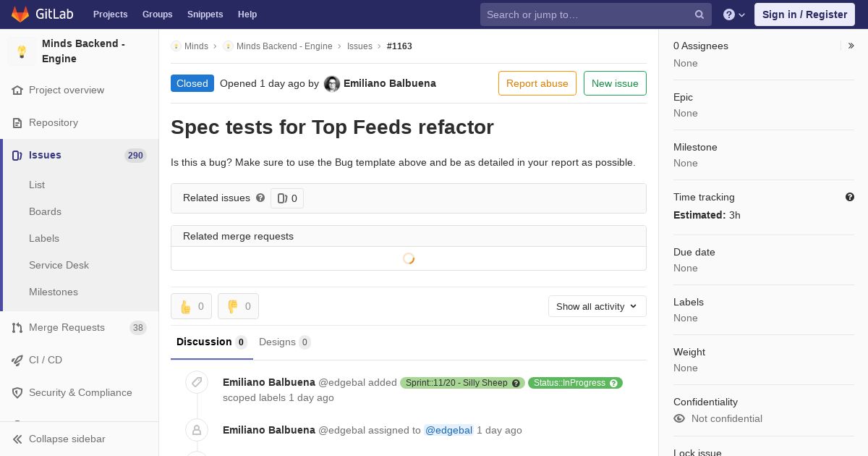Click the Report abuse button

(x=537, y=83)
